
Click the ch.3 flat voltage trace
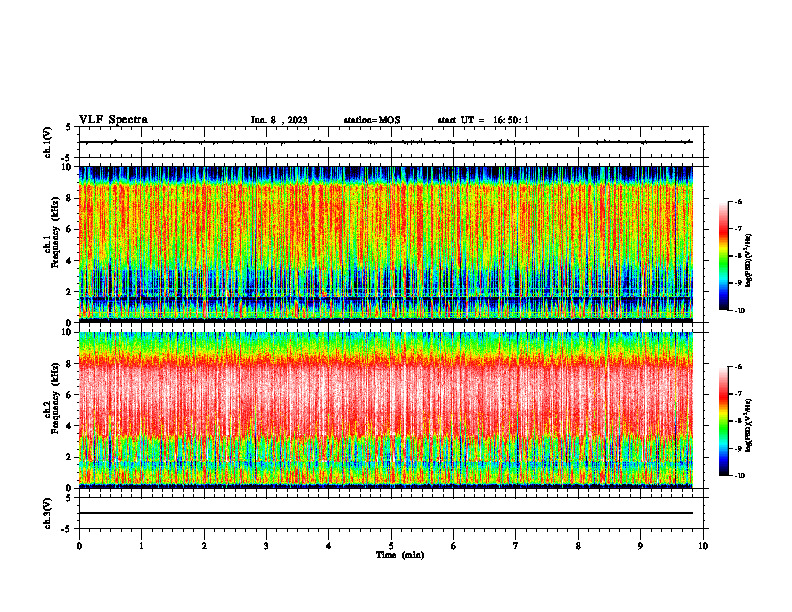coord(386,513)
